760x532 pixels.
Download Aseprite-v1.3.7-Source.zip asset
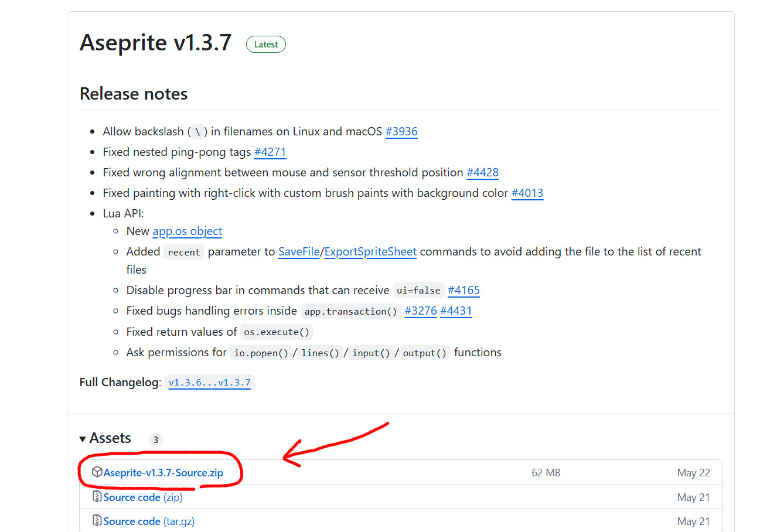163,472
